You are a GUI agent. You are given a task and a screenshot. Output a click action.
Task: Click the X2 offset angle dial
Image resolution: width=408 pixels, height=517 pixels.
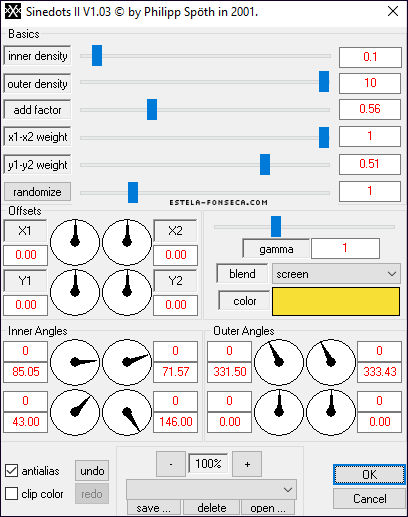(x=127, y=242)
